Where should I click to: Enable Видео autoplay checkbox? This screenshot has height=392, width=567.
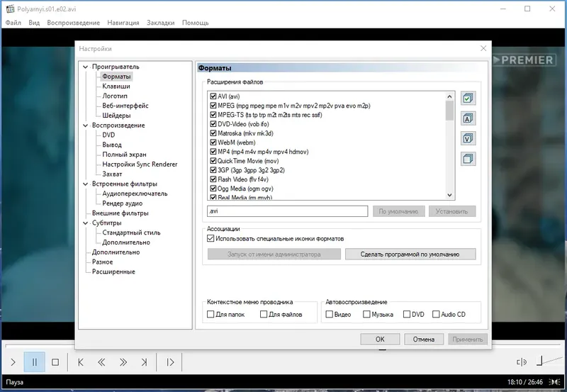pyautogui.click(x=329, y=314)
